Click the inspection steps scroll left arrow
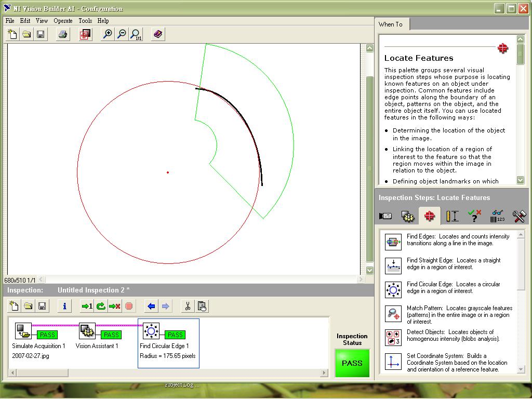The image size is (532, 399). pos(12,373)
